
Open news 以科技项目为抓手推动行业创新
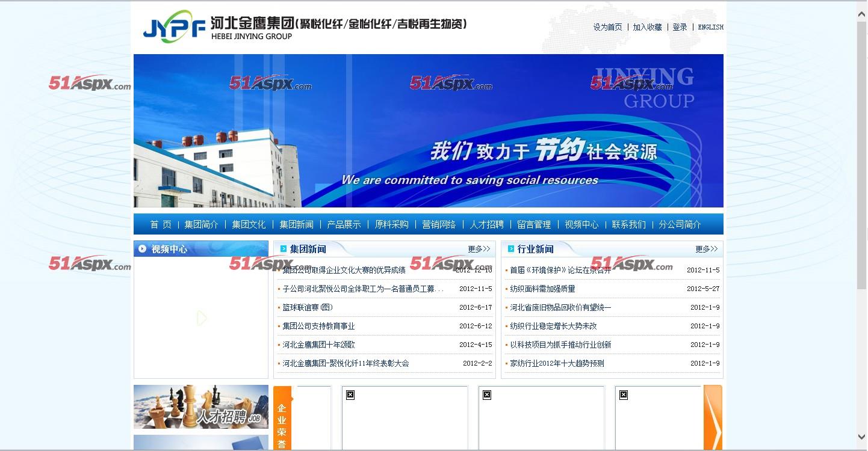point(560,345)
